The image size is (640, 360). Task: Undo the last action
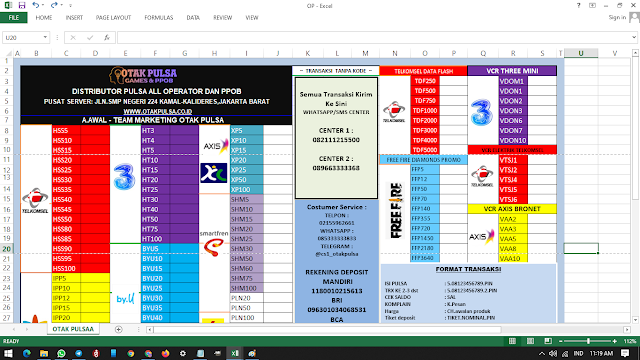point(36,5)
